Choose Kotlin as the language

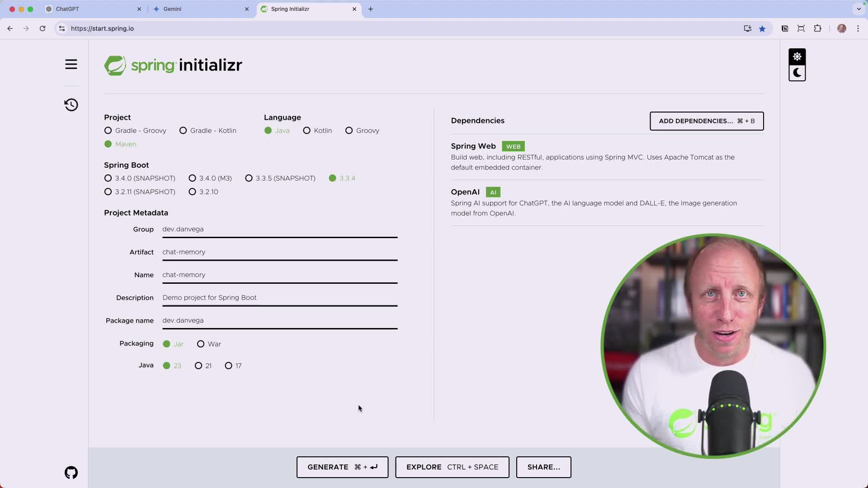point(317,131)
